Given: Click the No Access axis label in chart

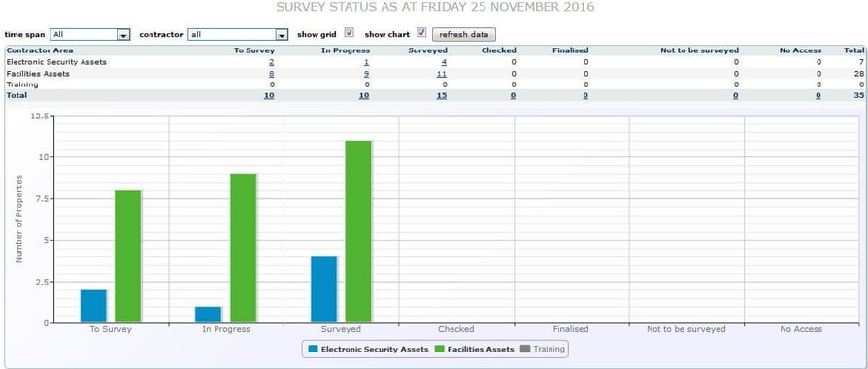Looking at the screenshot, I should click(801, 329).
